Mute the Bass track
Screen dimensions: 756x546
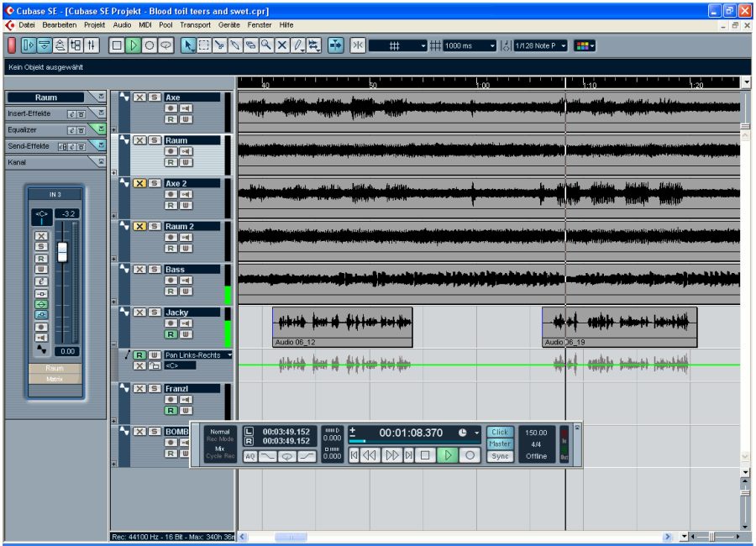(139, 269)
